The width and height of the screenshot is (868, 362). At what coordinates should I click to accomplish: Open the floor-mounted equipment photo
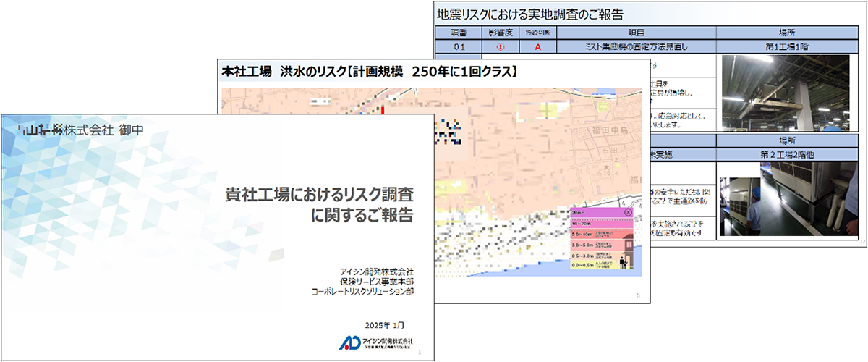click(x=809, y=201)
